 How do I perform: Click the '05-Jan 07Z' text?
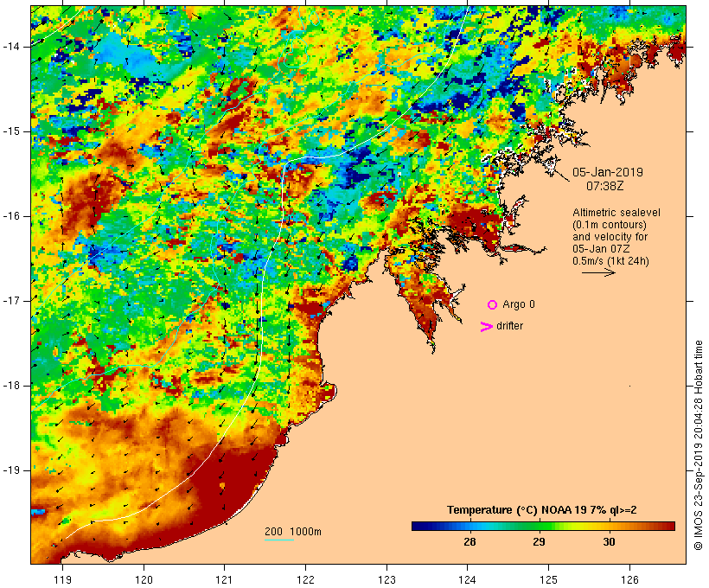pyautogui.click(x=601, y=249)
